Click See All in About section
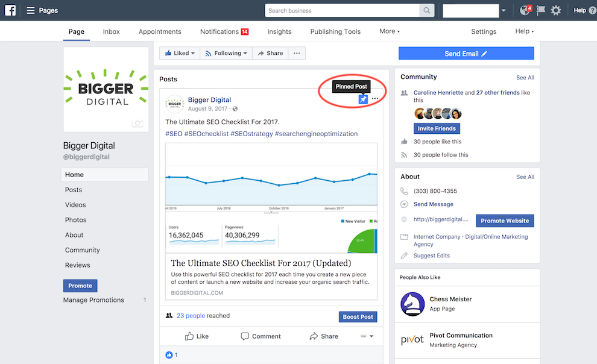The width and height of the screenshot is (597, 364). [x=525, y=177]
